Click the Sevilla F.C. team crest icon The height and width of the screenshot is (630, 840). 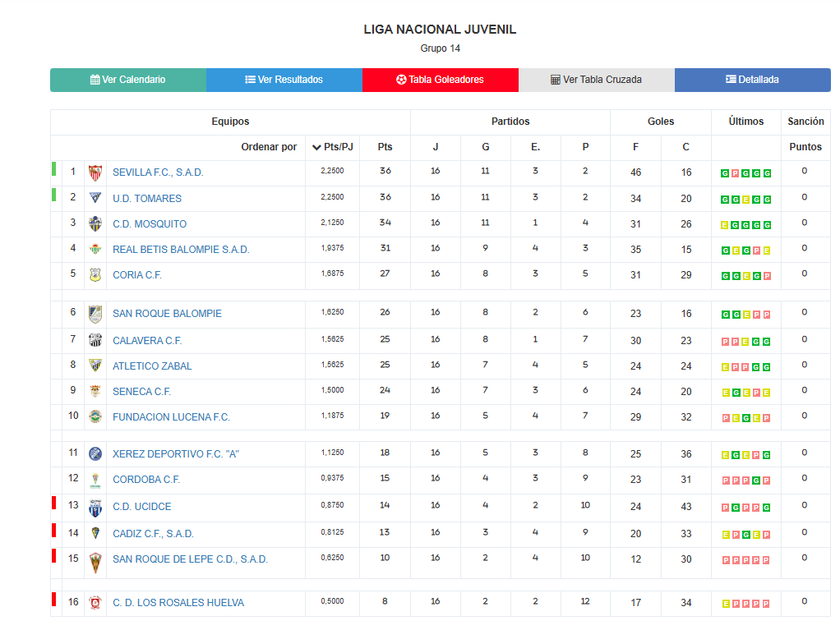pos(95,172)
